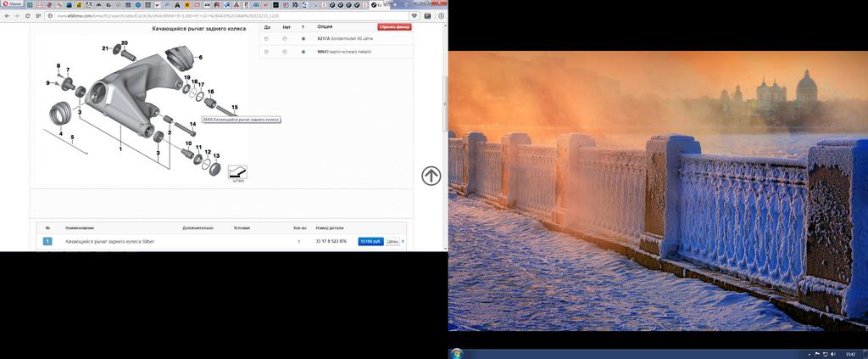Click the red 'Сбросить фильтр' button
The image size is (868, 359).
point(394,27)
